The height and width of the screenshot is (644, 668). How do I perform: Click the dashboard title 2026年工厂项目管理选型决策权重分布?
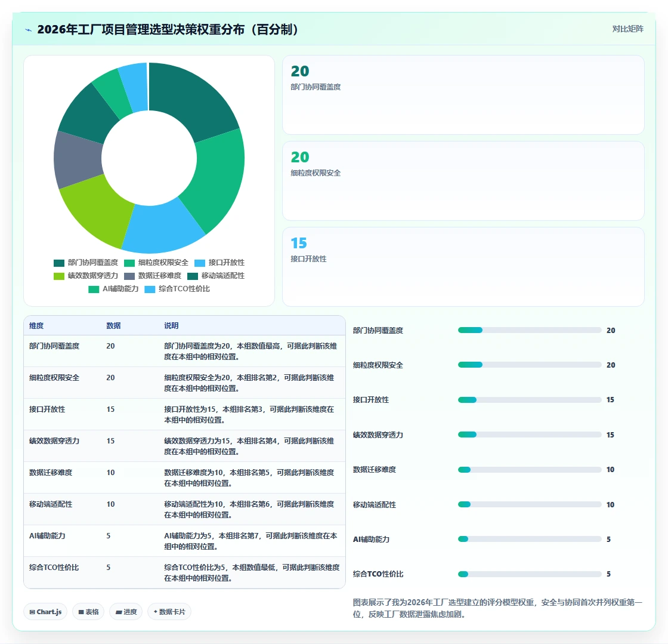(168, 30)
